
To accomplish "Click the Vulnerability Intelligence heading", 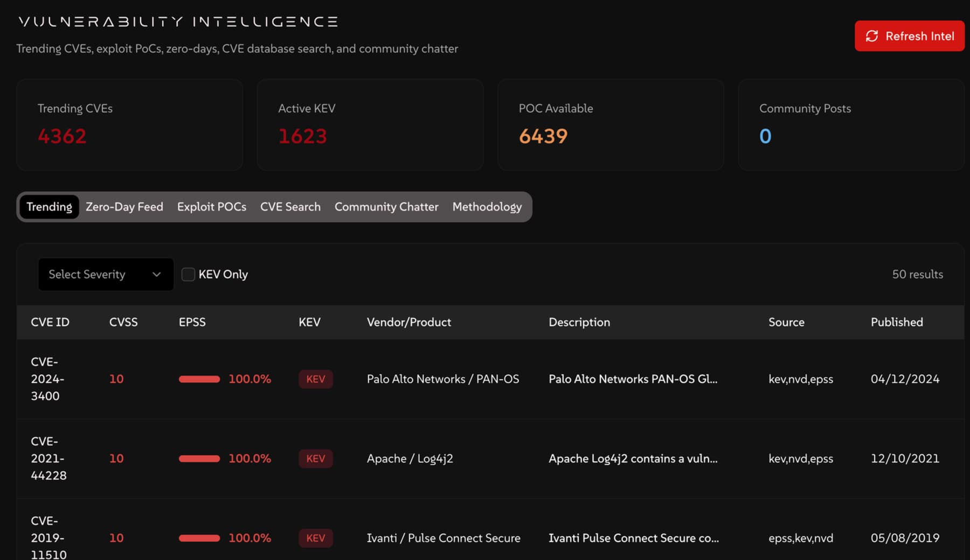I will pyautogui.click(x=178, y=22).
